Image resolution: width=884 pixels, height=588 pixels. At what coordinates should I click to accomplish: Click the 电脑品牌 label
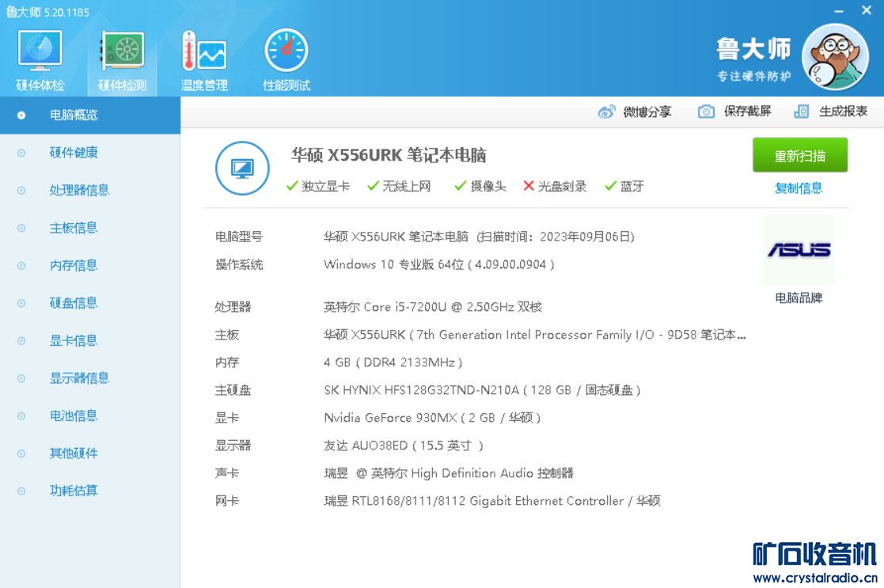799,298
